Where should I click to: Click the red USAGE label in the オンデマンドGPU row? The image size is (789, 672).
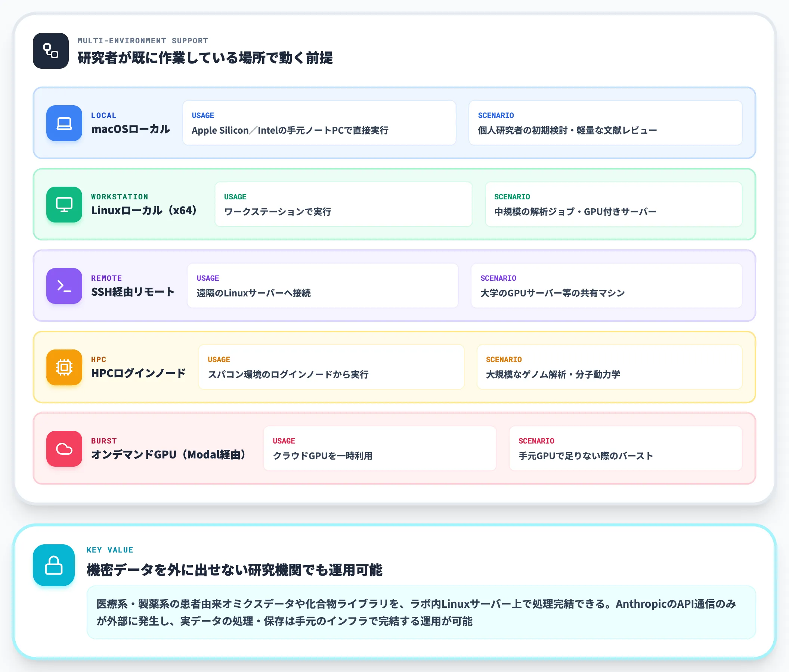coord(284,441)
